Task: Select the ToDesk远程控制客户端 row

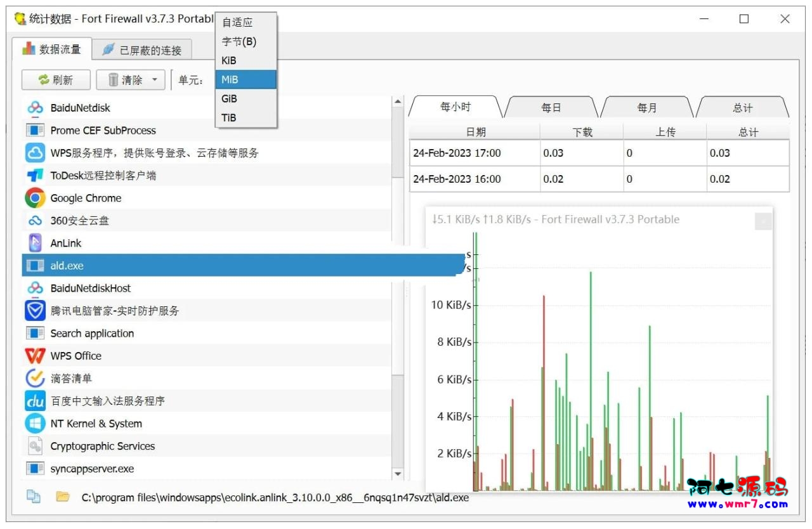Action: tap(207, 176)
